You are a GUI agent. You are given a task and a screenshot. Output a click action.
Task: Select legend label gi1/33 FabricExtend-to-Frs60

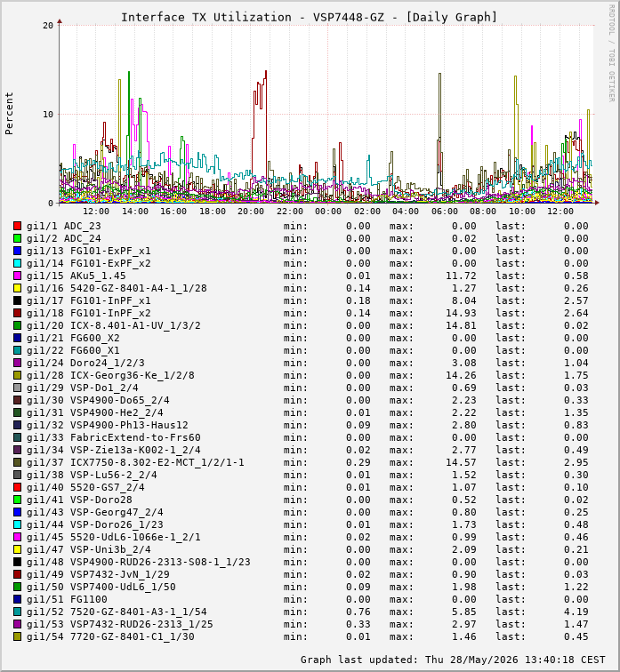pos(114,437)
